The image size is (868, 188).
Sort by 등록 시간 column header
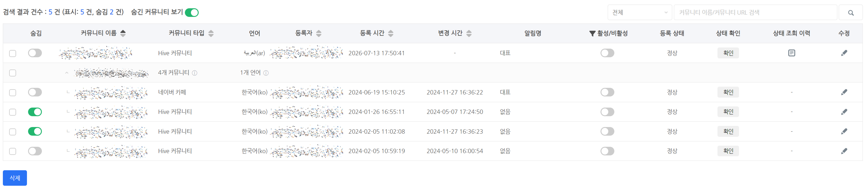click(376, 33)
